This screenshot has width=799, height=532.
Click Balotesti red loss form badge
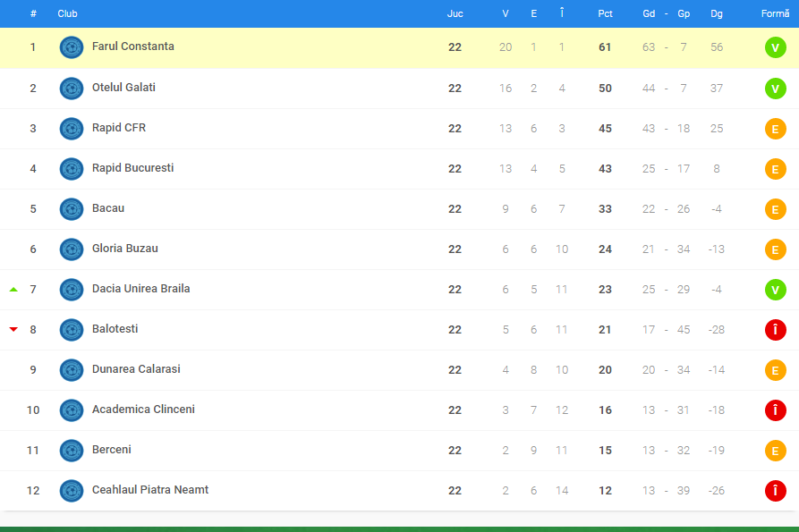pyautogui.click(x=775, y=329)
